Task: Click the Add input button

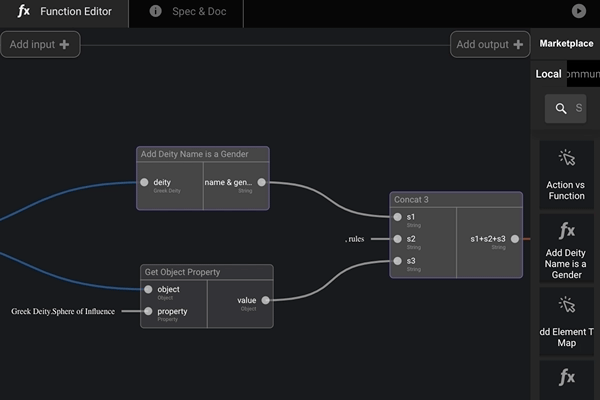Action: pos(40,44)
